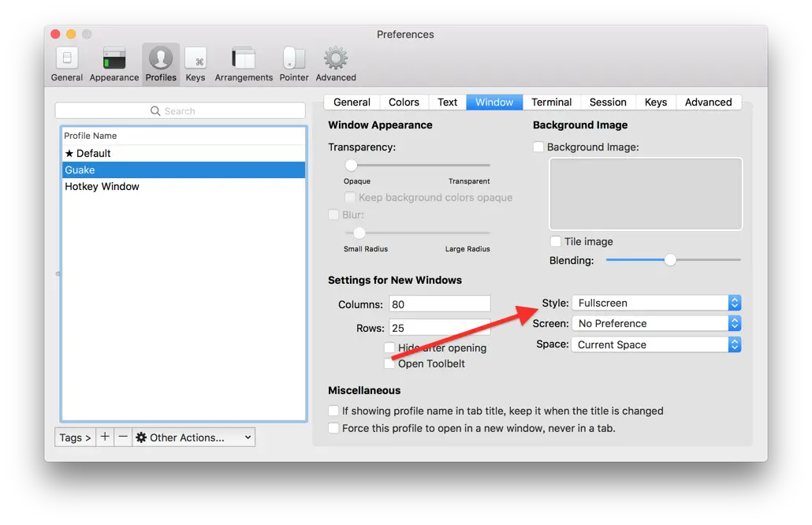Check the Tile image option
The width and height of the screenshot is (812, 525).
click(x=556, y=241)
